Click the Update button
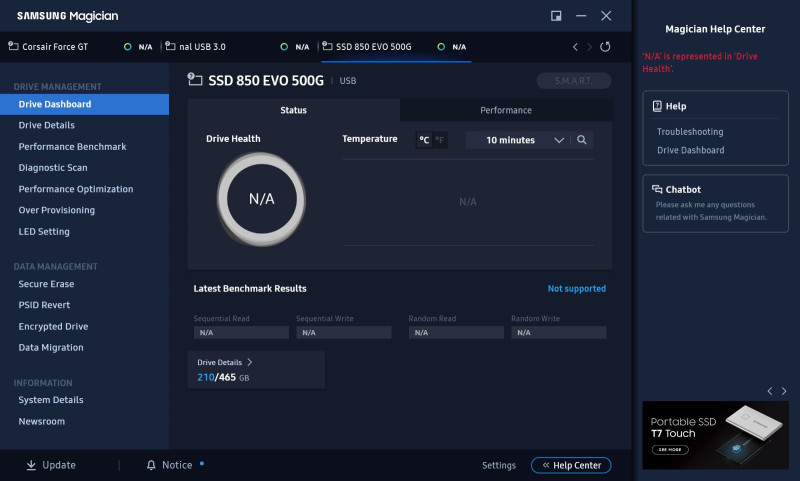 pyautogui.click(x=51, y=465)
